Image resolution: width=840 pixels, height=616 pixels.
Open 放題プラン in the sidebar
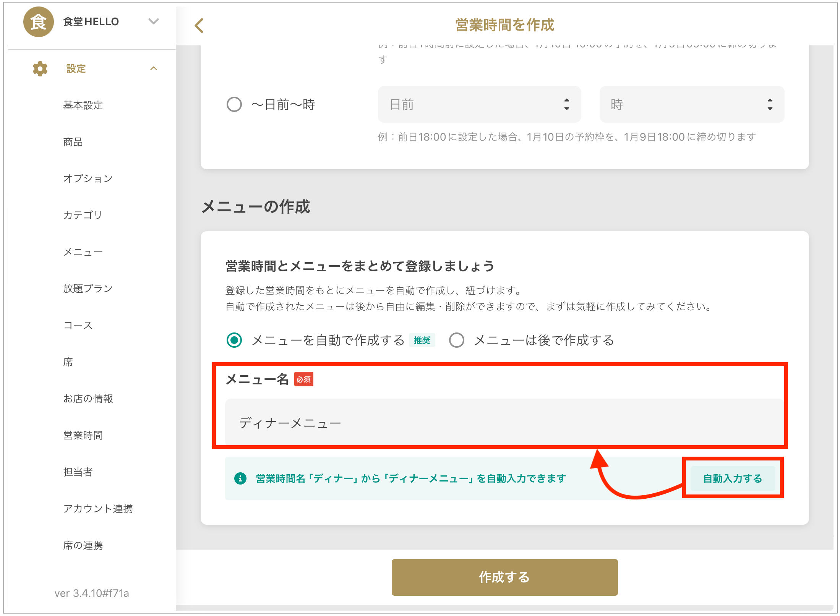coord(88,289)
